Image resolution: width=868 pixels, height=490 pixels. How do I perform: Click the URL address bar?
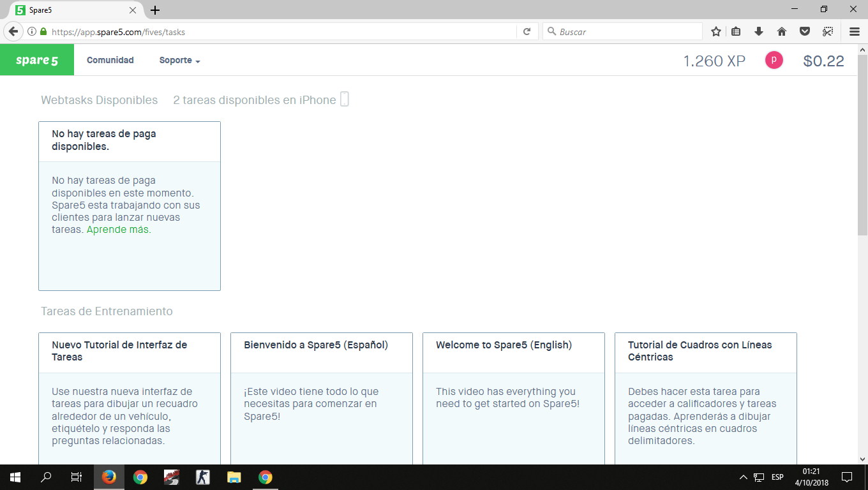point(281,31)
